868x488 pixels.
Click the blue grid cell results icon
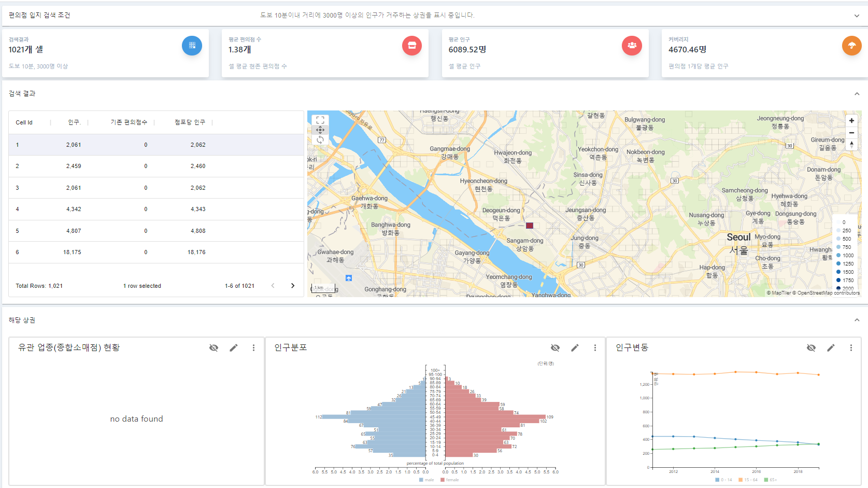click(x=192, y=45)
